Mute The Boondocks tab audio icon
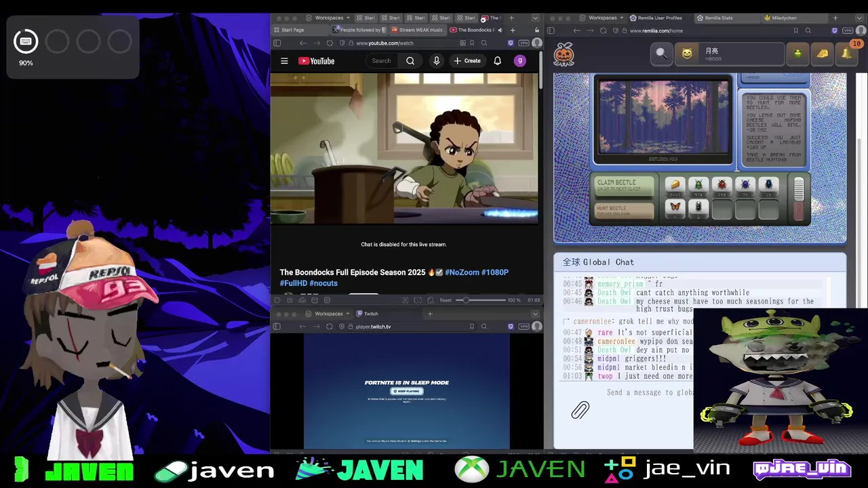Image resolution: width=868 pixels, height=488 pixels. tap(500, 30)
